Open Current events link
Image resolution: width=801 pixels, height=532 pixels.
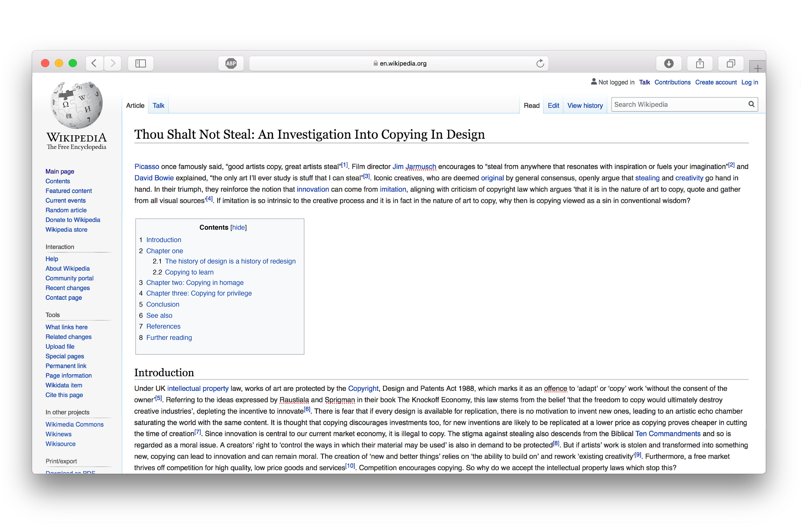65,201
